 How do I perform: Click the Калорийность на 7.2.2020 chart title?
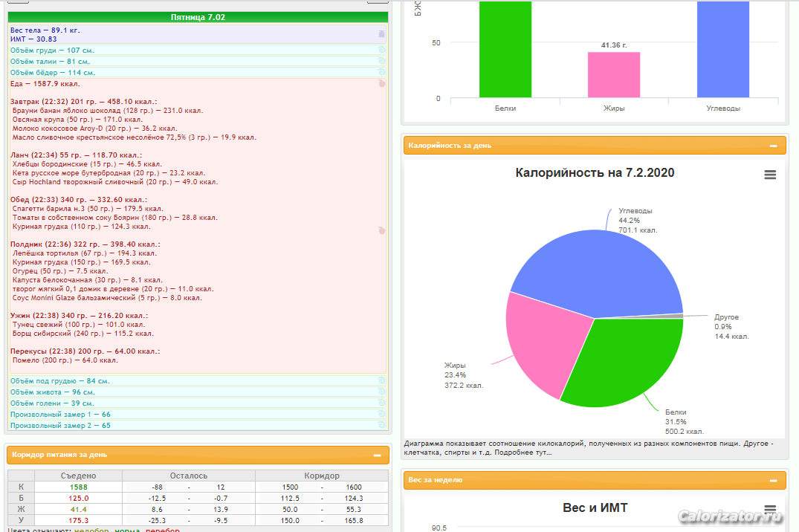(595, 172)
